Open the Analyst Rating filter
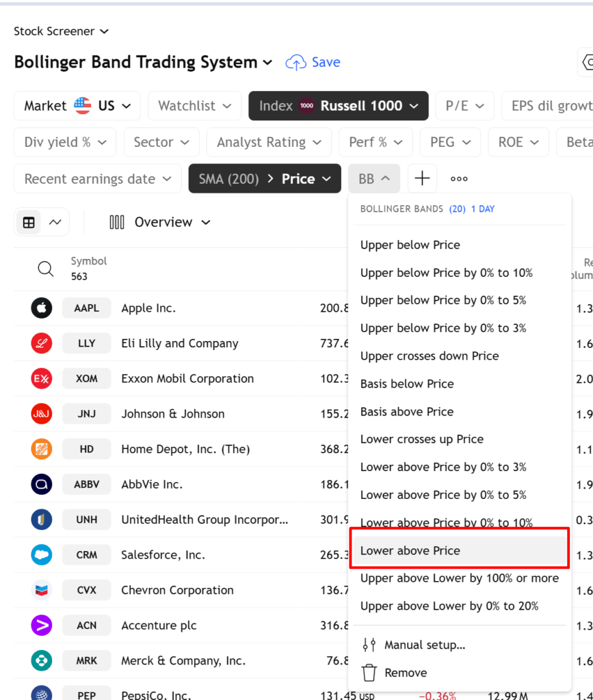 269,142
